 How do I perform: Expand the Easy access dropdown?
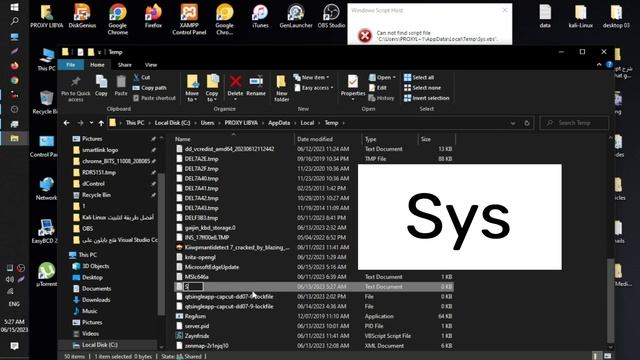[x=314, y=88]
